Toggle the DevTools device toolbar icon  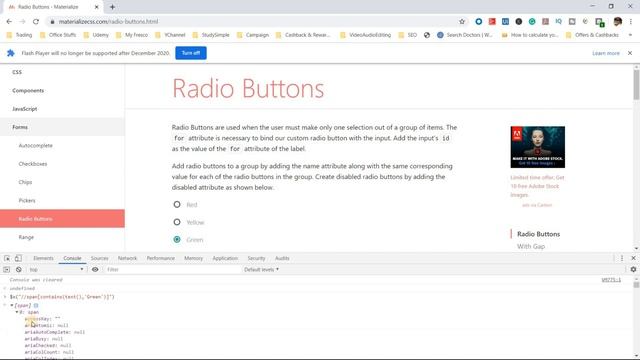pyautogui.click(x=18, y=258)
